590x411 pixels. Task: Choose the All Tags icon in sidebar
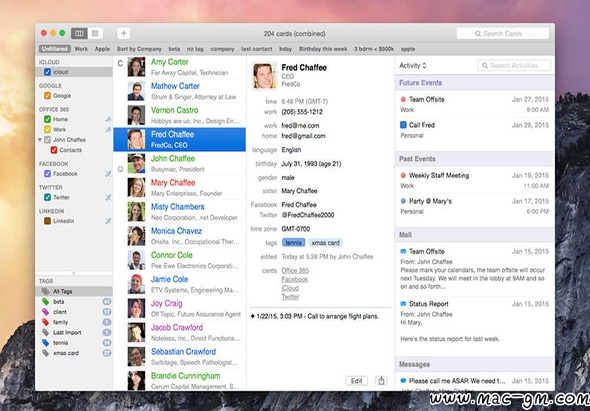[46, 291]
